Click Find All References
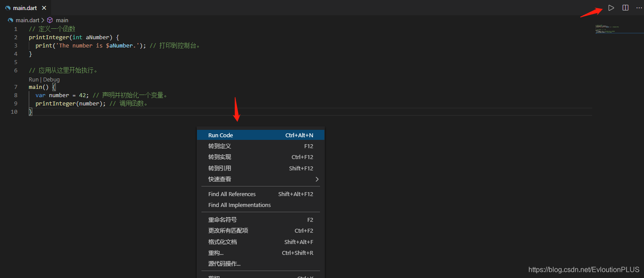Image resolution: width=644 pixels, height=278 pixels. coord(232,194)
